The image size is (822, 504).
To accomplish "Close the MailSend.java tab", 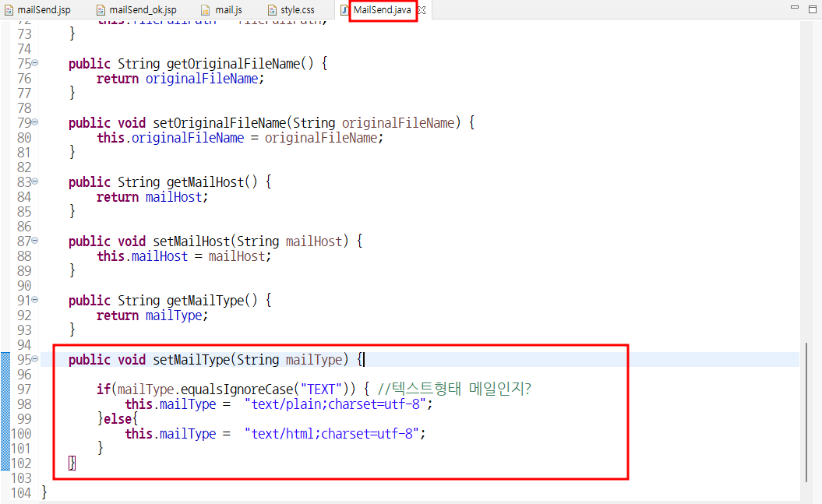I will pos(422,10).
